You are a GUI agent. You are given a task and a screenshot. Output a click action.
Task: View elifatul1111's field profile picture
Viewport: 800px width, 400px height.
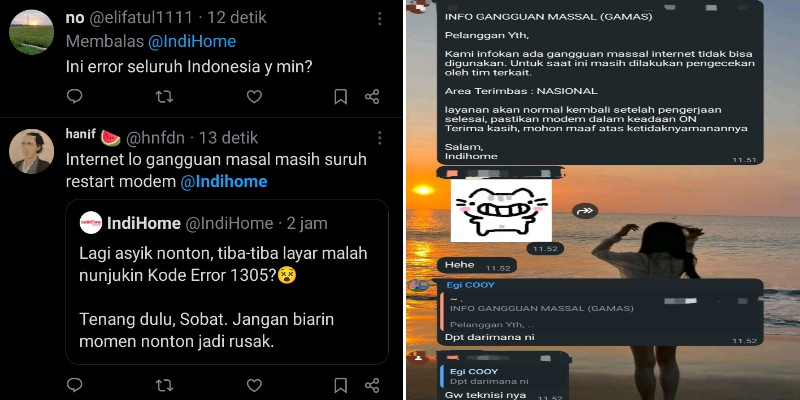pyautogui.click(x=32, y=32)
